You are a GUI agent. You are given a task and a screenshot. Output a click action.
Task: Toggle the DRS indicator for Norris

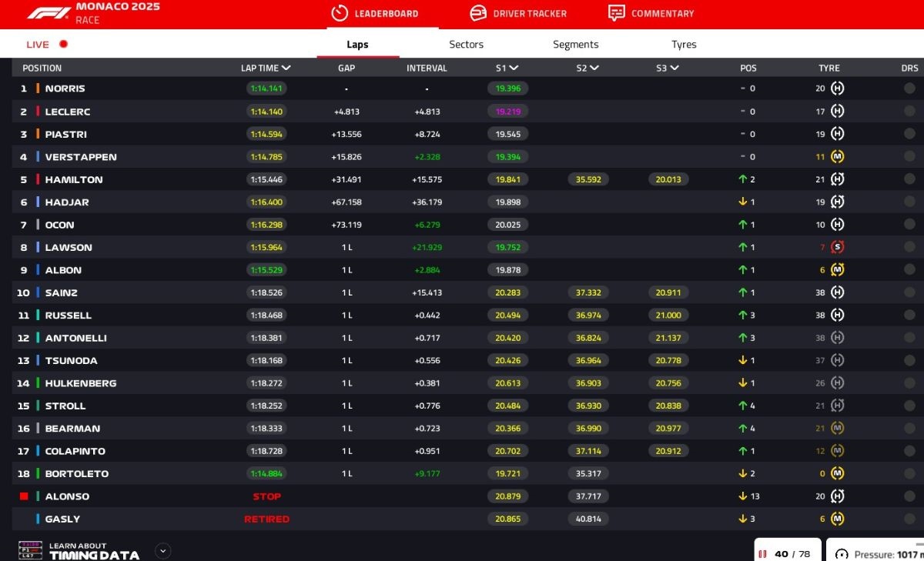pos(909,88)
